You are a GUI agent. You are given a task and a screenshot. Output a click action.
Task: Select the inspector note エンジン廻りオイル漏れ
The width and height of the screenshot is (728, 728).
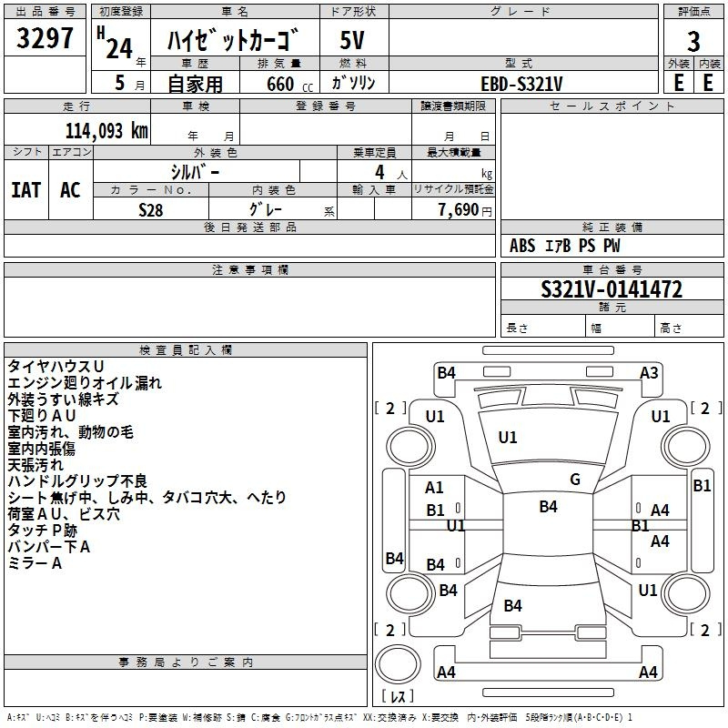[x=85, y=383]
